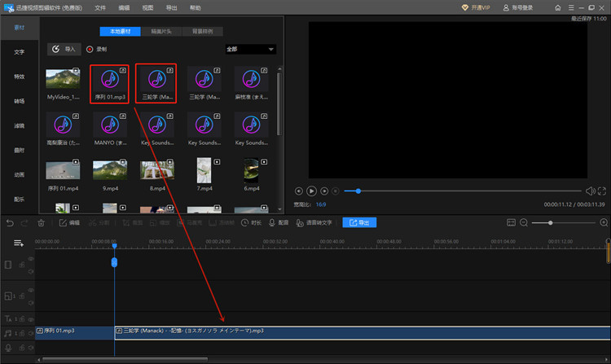Image resolution: width=611 pixels, height=364 pixels.
Task: Select the video track film icon
Action: [x=8, y=265]
